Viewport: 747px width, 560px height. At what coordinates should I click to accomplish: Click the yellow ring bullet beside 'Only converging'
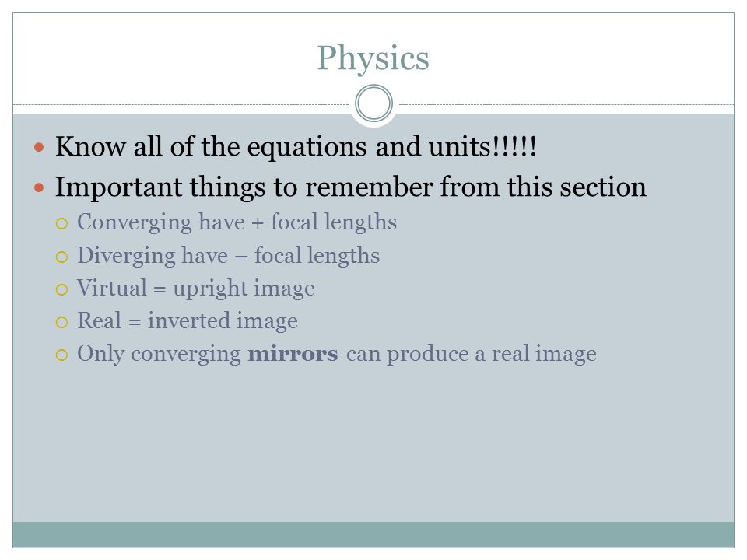coord(62,355)
